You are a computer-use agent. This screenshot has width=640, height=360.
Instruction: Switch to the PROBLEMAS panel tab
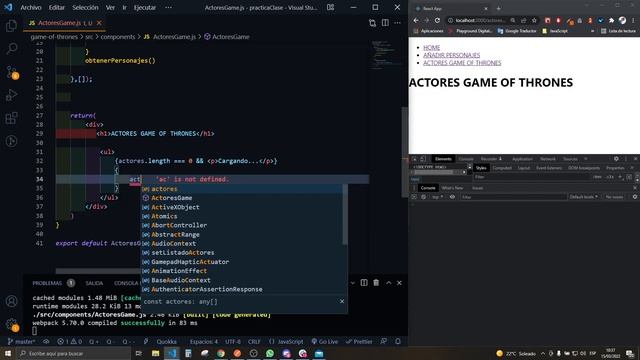point(47,283)
